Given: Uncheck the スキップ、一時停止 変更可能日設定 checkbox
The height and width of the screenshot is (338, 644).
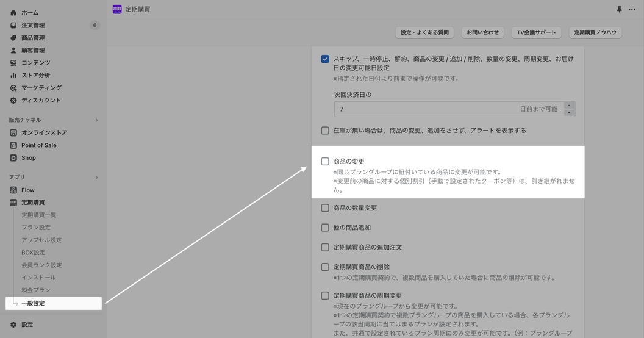Looking at the screenshot, I should click(325, 59).
